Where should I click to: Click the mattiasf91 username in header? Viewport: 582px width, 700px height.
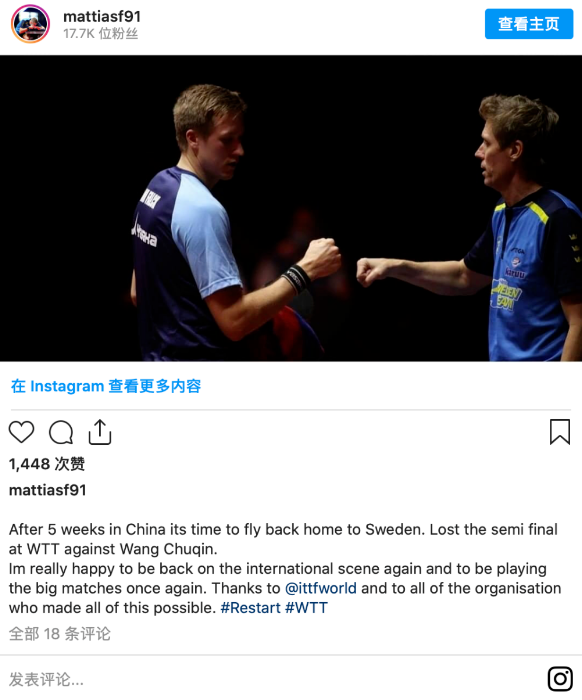coord(102,17)
